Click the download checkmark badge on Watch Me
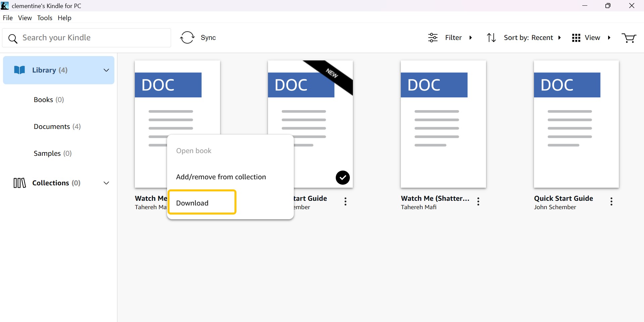This screenshot has height=322, width=644. click(342, 178)
